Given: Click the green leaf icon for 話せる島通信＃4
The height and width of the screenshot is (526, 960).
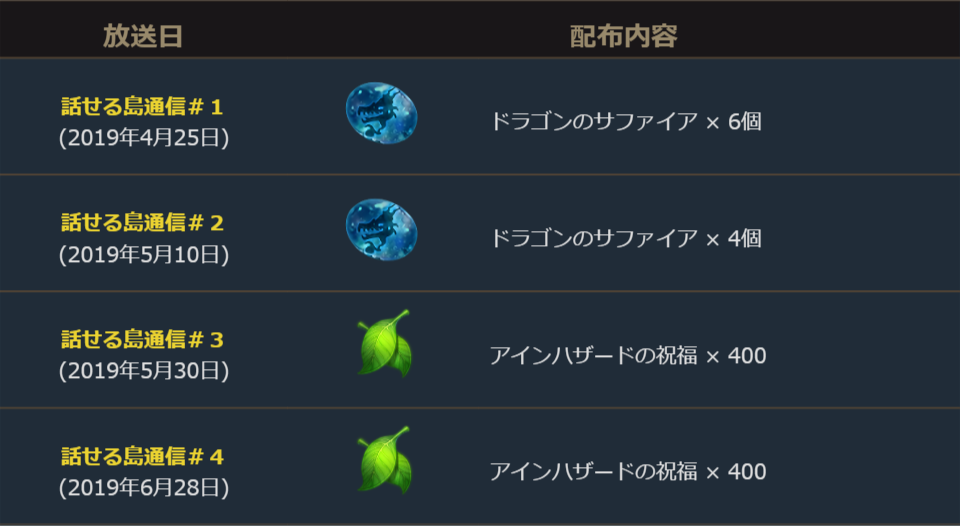Looking at the screenshot, I should pyautogui.click(x=384, y=461).
